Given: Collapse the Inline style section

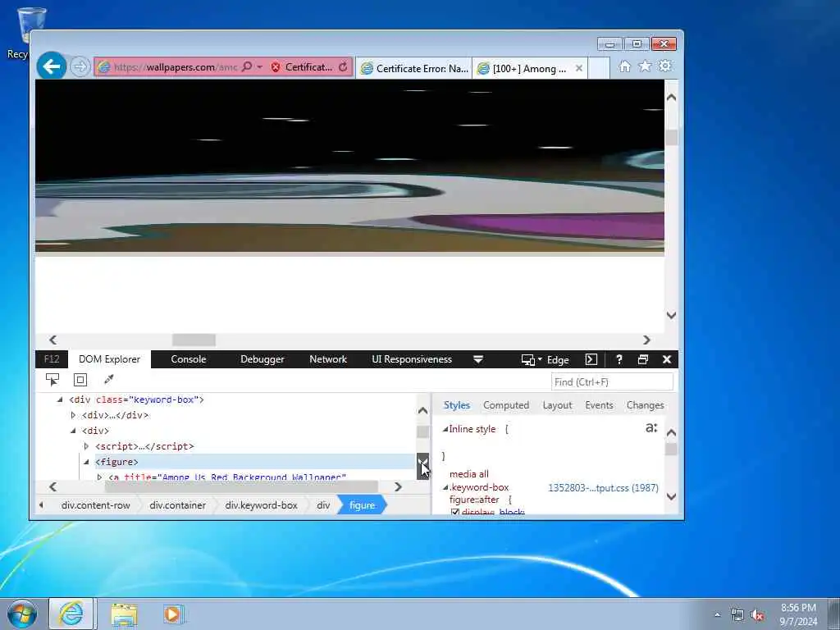Looking at the screenshot, I should pyautogui.click(x=445, y=429).
